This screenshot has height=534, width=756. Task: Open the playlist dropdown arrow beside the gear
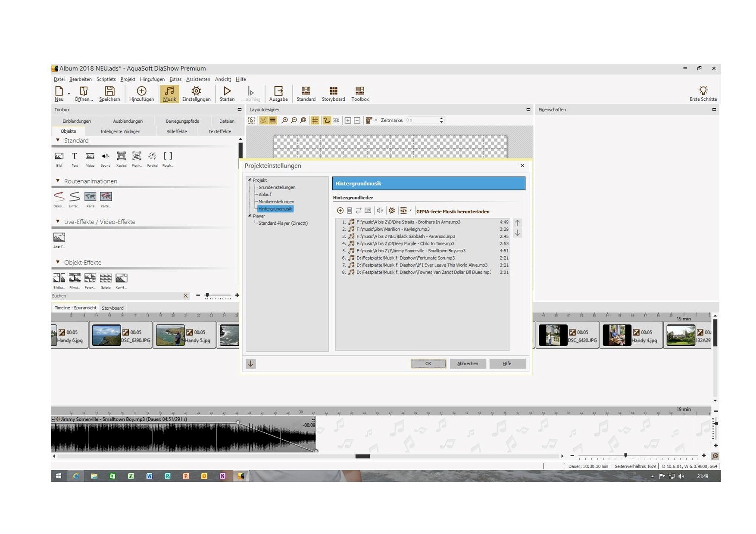[410, 211]
